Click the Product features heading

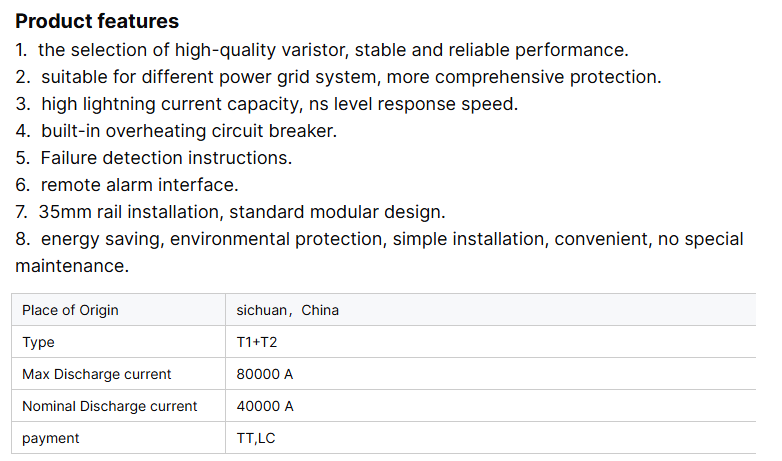click(97, 21)
